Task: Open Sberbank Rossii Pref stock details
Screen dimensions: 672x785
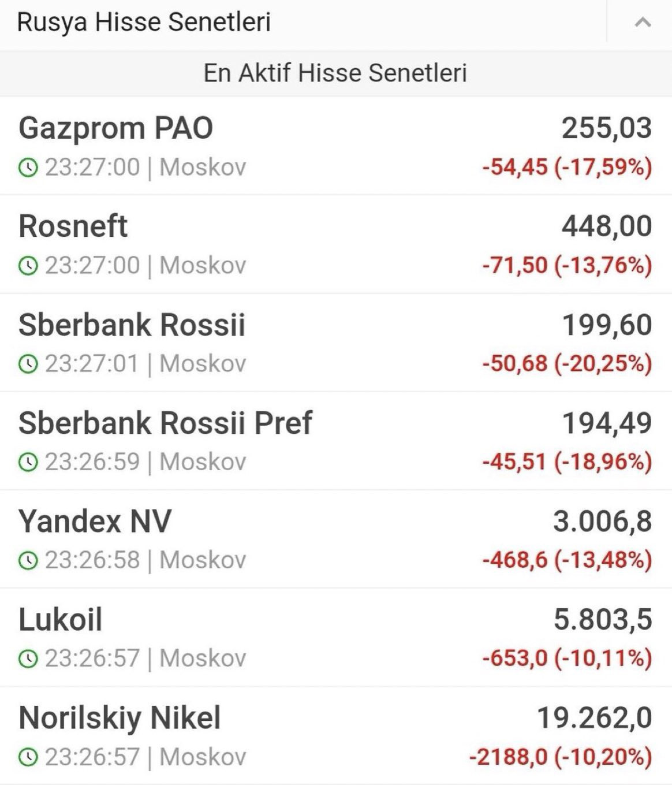Action: (x=165, y=422)
